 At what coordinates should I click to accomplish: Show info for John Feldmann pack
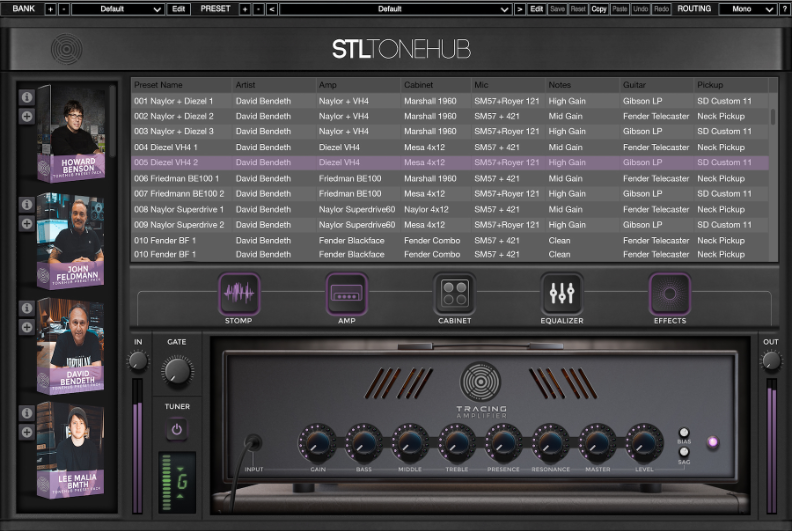[x=27, y=204]
